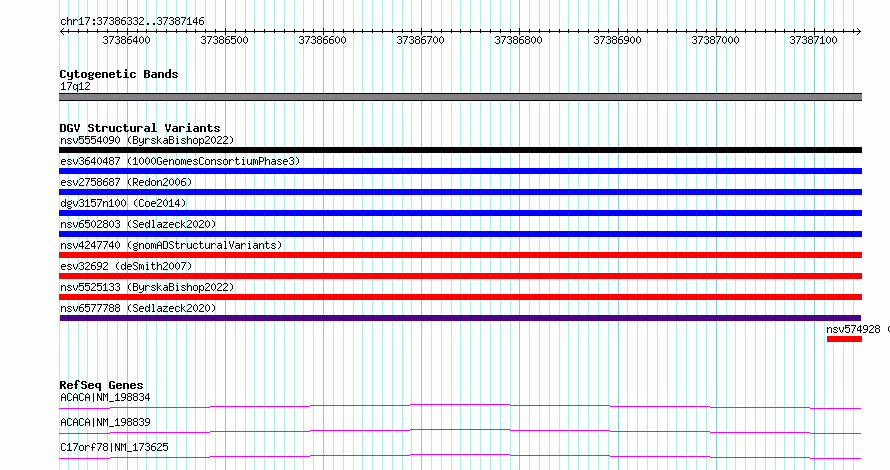The image size is (890, 470).
Task: Click the DGV Structural Variants heading
Action: tap(140, 128)
